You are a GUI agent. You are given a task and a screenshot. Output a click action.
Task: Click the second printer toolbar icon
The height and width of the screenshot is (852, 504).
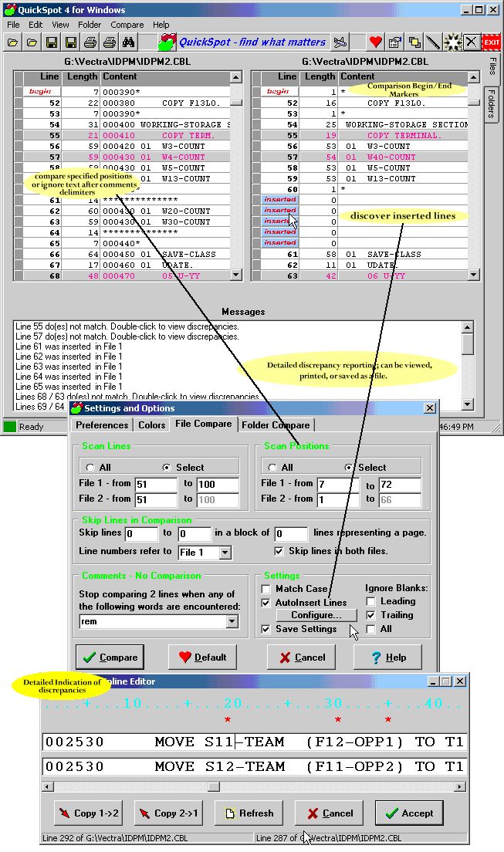click(110, 42)
